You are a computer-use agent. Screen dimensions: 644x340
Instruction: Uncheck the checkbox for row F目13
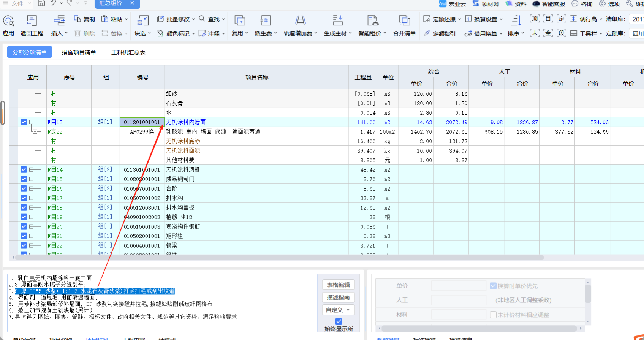pyautogui.click(x=24, y=122)
